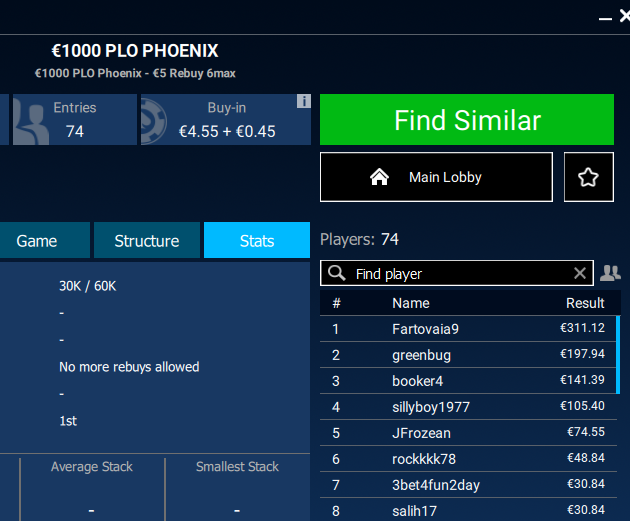Viewport: 630px width, 521px height.
Task: Click the €197.94 result value
Action: tap(582, 353)
